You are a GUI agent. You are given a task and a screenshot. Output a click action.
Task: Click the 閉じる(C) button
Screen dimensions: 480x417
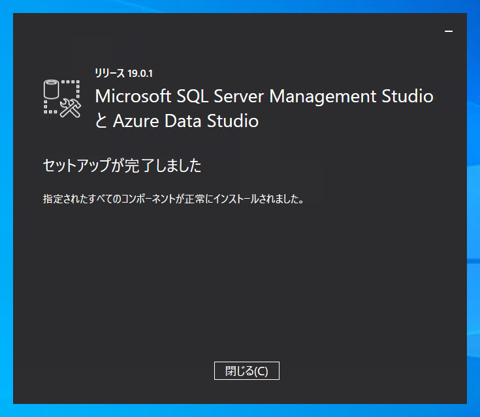[x=247, y=371]
